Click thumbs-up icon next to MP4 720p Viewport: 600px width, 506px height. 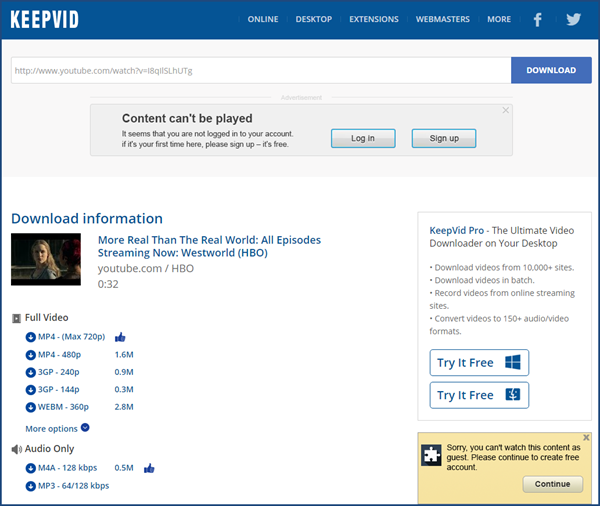[120, 337]
